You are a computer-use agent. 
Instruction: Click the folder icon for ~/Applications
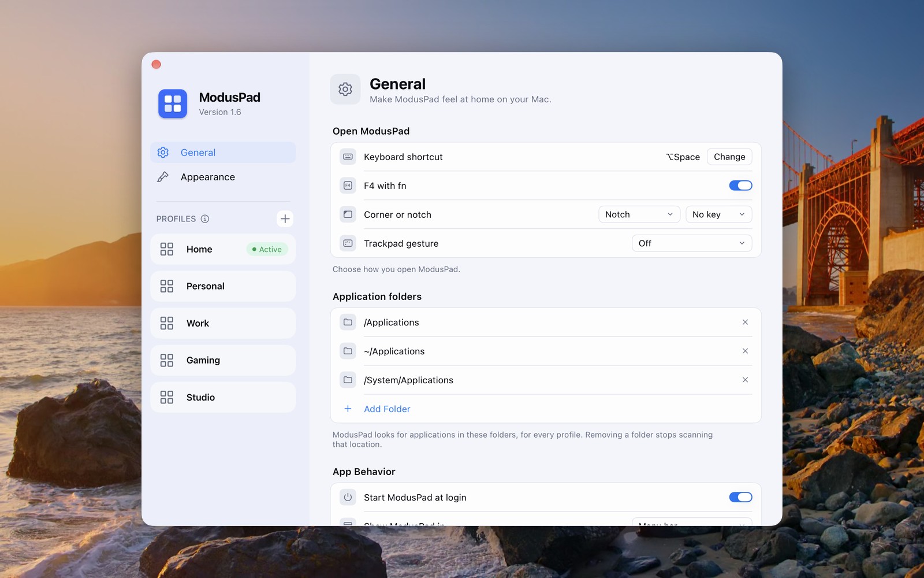pyautogui.click(x=348, y=351)
